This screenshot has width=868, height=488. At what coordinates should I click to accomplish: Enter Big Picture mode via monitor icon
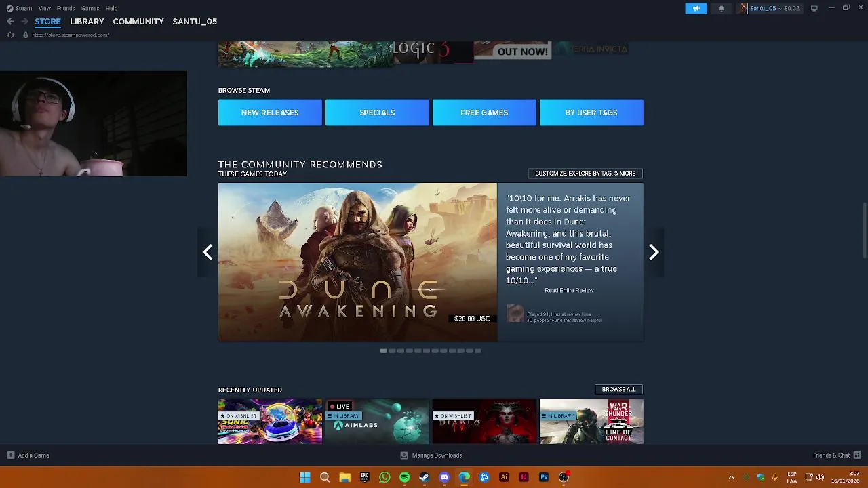click(x=814, y=8)
